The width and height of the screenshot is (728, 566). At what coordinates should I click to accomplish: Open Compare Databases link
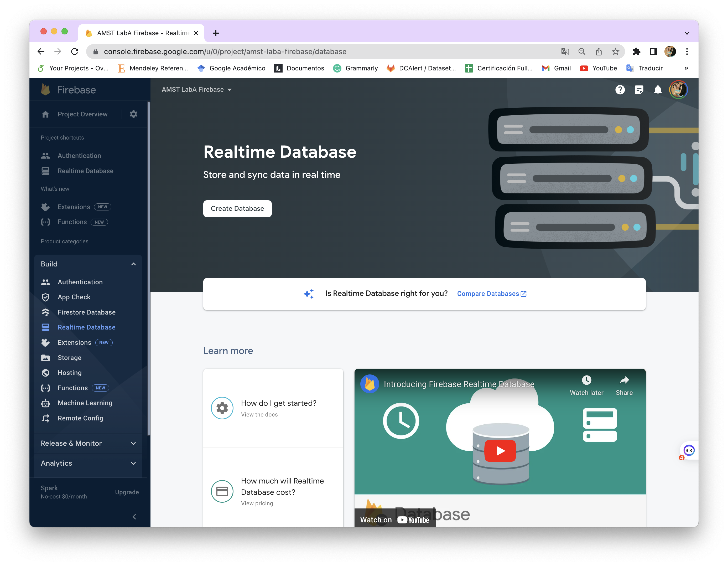pos(492,294)
